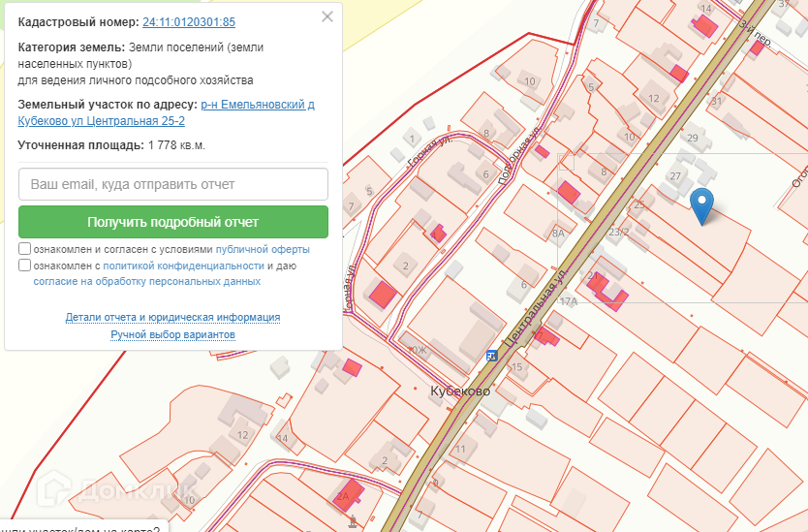Click house number 31 on the map
This screenshot has height=532, width=808.
pyautogui.click(x=716, y=101)
